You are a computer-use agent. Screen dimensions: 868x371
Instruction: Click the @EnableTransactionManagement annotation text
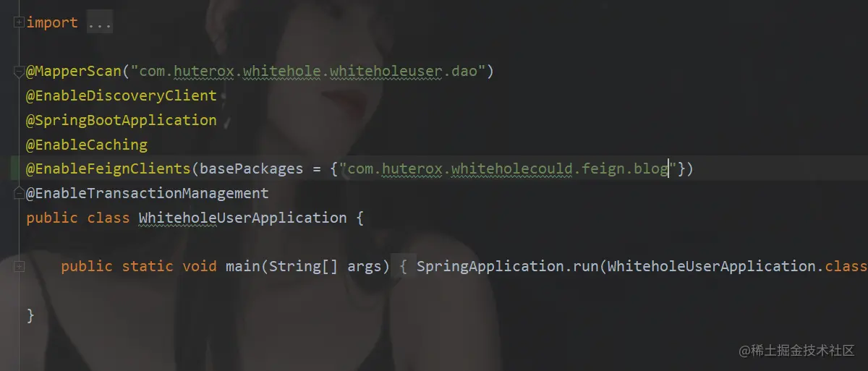[148, 193]
